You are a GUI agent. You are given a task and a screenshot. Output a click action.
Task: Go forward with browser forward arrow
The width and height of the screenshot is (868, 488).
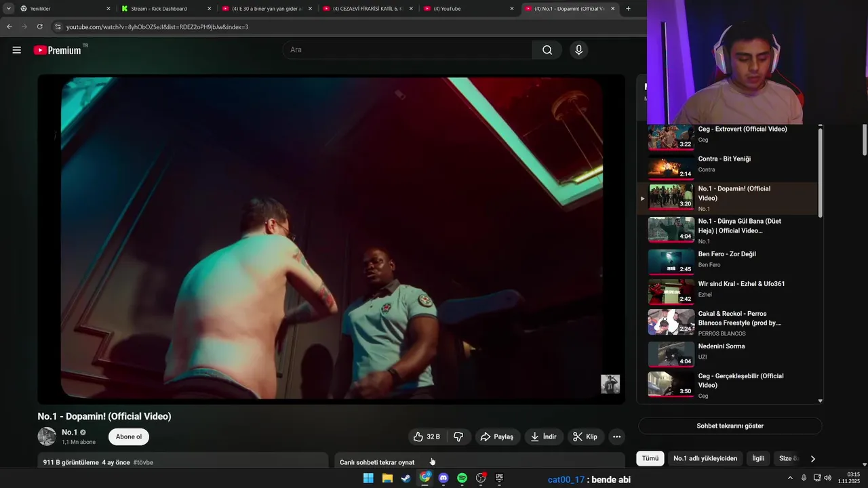coord(24,26)
